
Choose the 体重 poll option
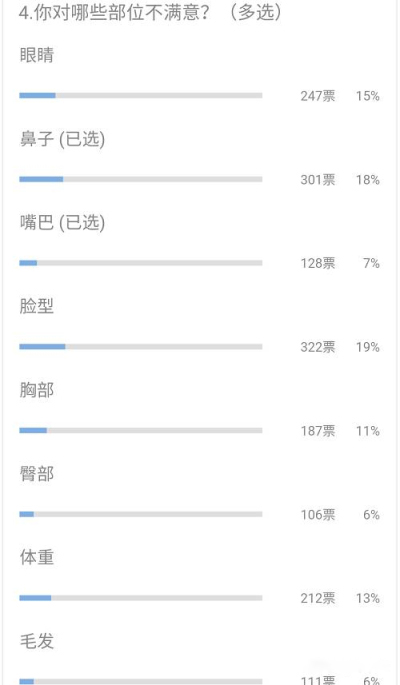(37, 557)
